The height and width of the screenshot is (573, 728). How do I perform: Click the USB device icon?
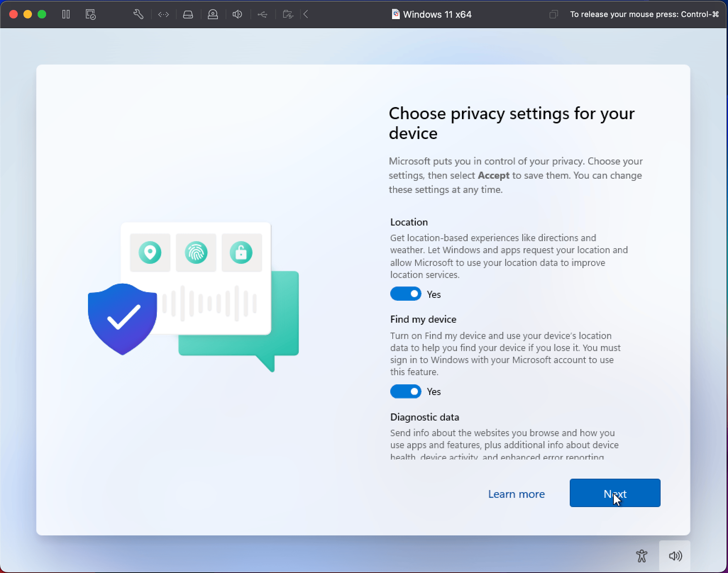tap(263, 14)
